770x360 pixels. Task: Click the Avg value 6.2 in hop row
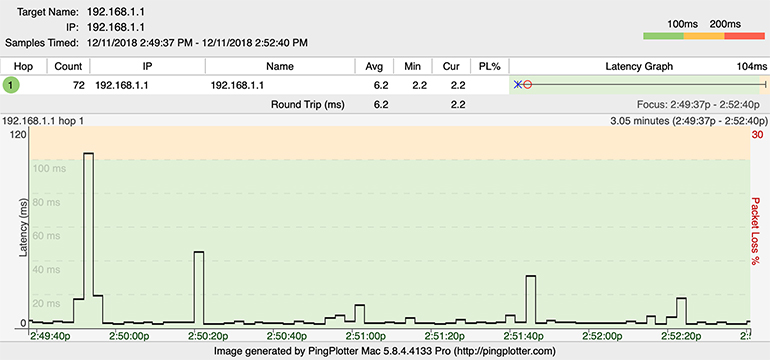pyautogui.click(x=381, y=85)
